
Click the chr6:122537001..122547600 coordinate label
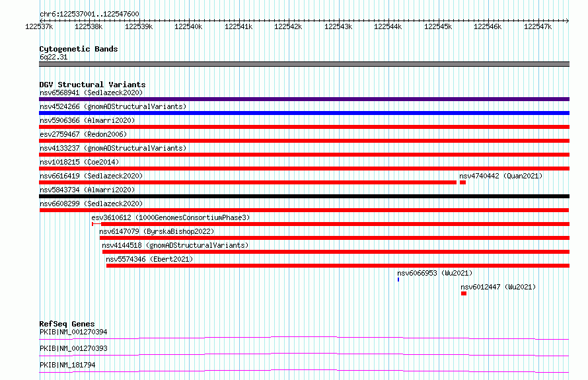point(89,14)
